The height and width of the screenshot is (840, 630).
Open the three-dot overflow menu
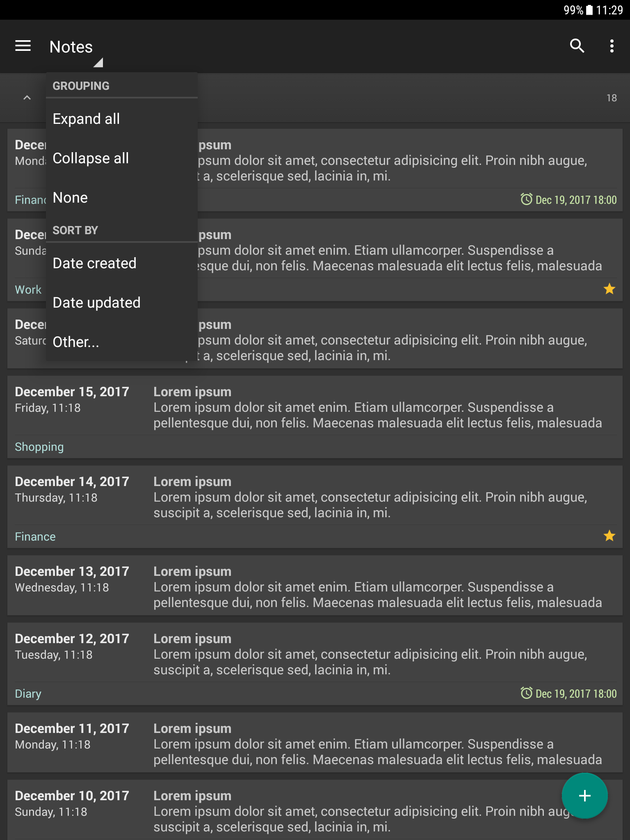coord(612,46)
